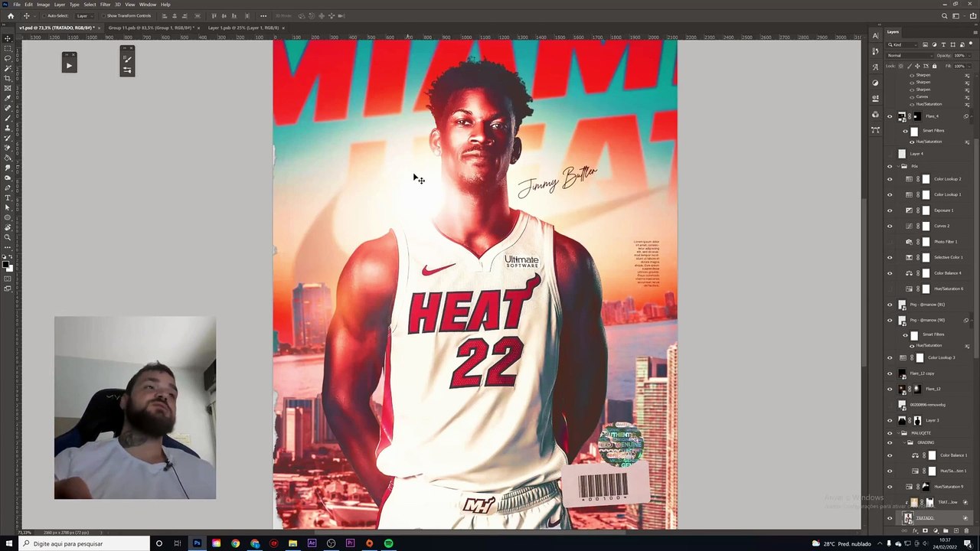Click the add layer mask icon
The width and height of the screenshot is (980, 551).
pyautogui.click(x=926, y=530)
